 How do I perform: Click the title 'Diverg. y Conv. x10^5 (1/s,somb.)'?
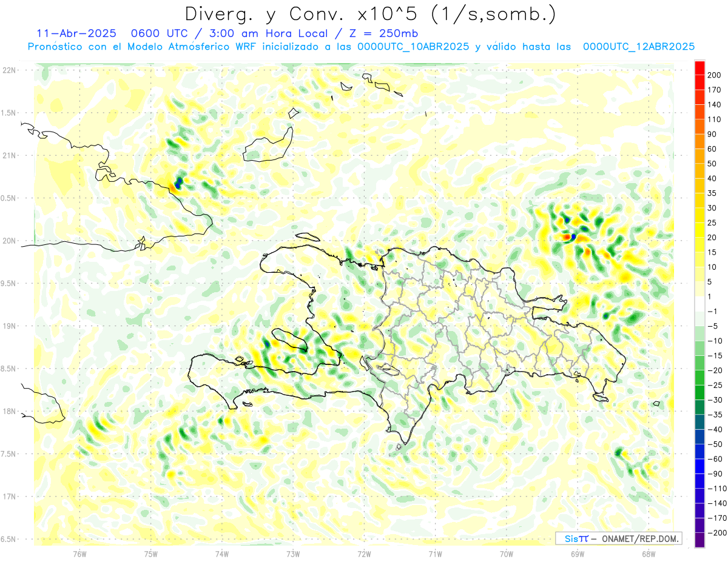pyautogui.click(x=370, y=14)
